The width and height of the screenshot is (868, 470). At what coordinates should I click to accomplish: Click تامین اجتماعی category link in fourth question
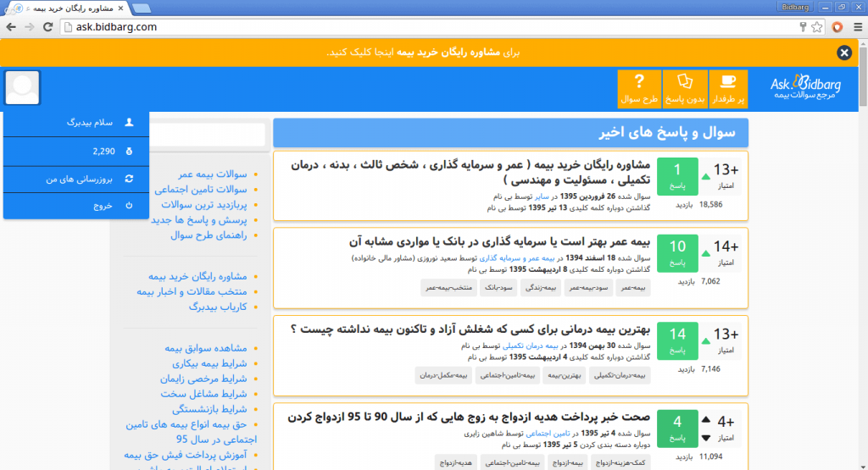(x=548, y=434)
